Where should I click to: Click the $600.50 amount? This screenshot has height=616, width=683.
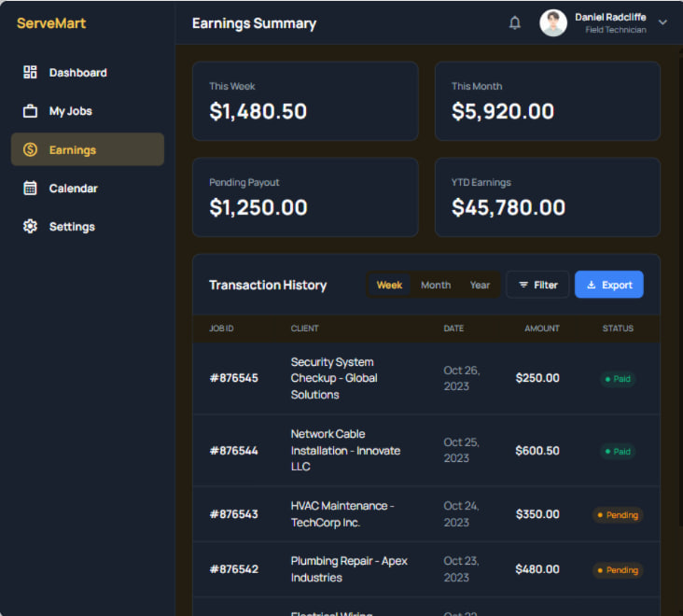tap(537, 451)
